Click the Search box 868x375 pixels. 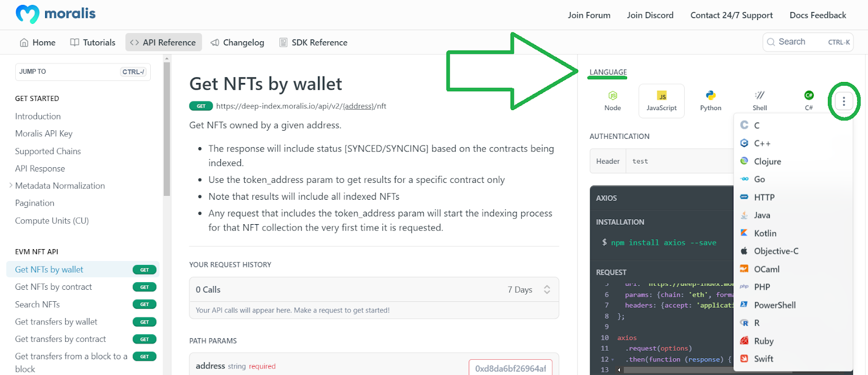[x=808, y=42]
